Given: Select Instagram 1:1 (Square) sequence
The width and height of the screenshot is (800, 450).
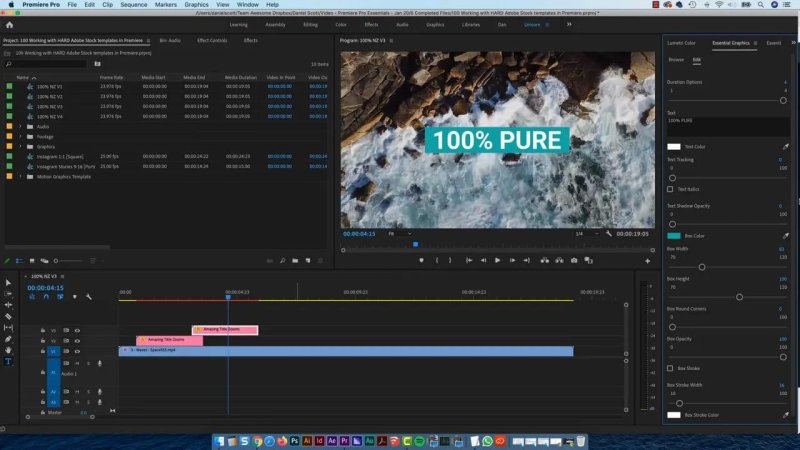Looking at the screenshot, I should click(60, 157).
